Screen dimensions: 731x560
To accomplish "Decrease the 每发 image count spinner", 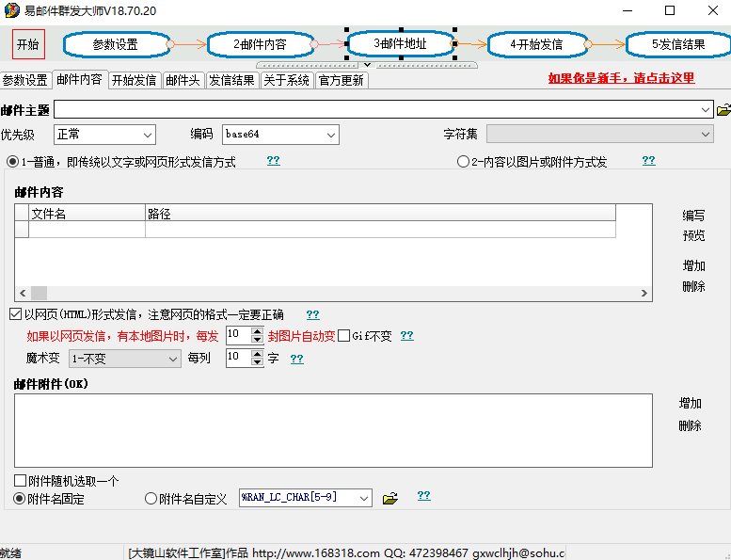I will coord(257,340).
